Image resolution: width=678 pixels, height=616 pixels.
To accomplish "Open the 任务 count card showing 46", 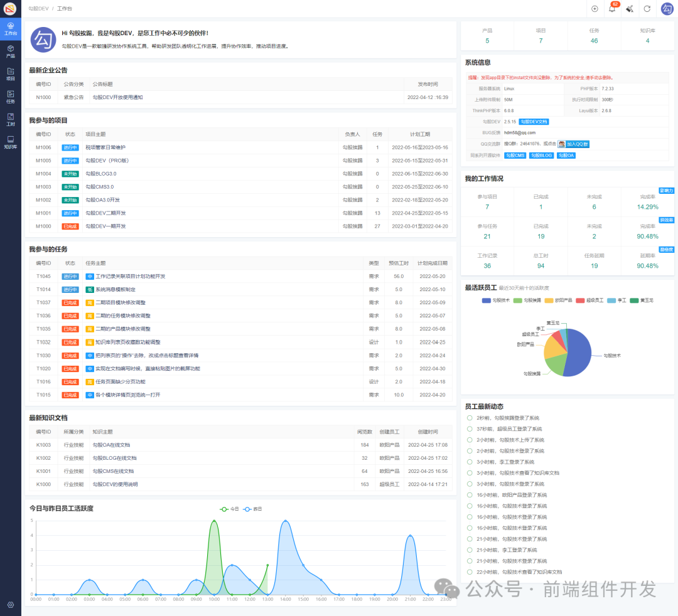I will (594, 36).
